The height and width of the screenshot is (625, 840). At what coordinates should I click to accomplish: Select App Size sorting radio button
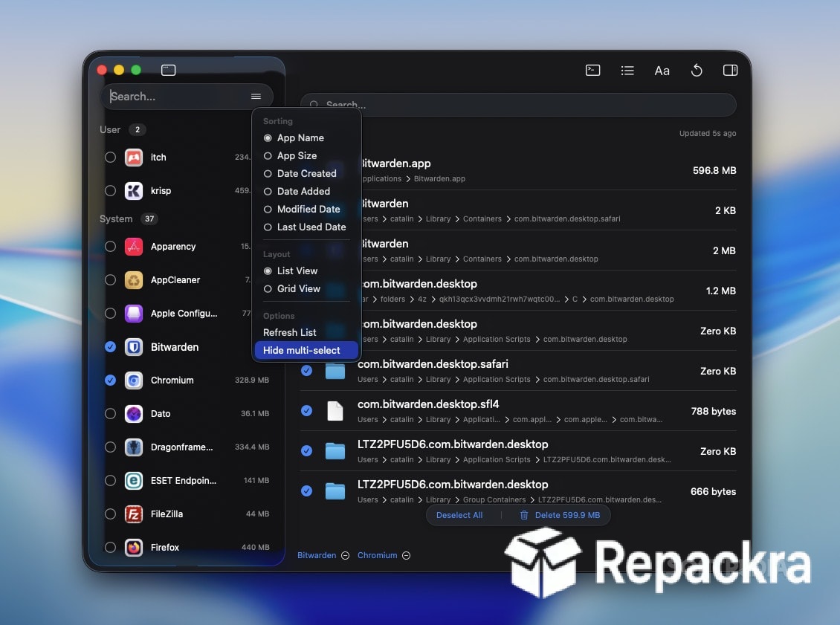[x=268, y=156]
